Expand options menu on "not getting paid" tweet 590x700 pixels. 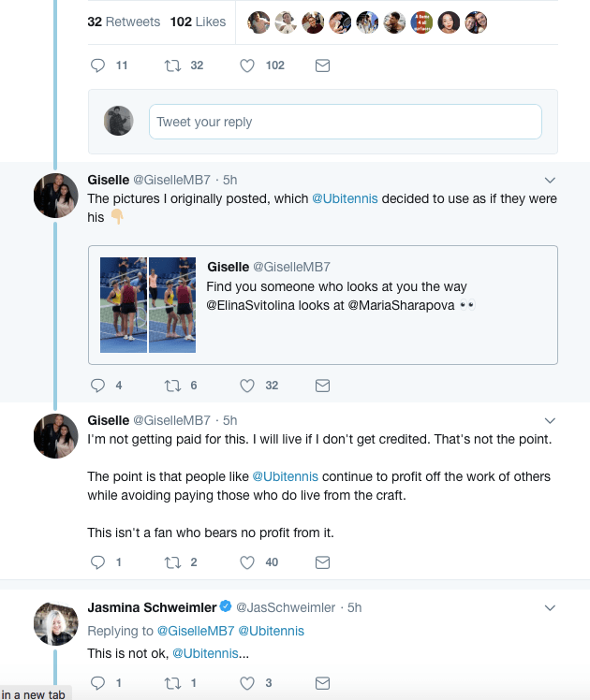coord(550,420)
